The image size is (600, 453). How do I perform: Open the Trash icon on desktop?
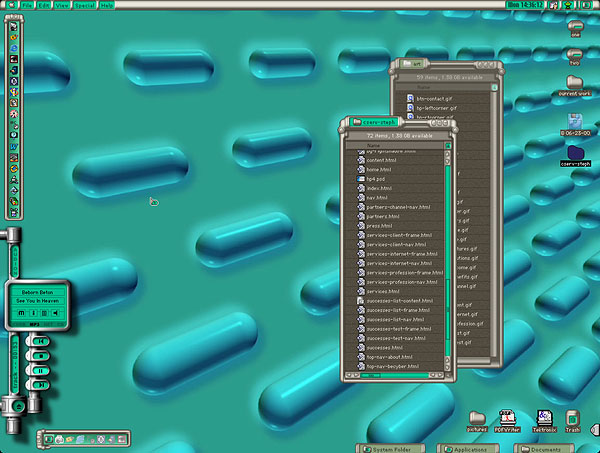[x=573, y=420]
